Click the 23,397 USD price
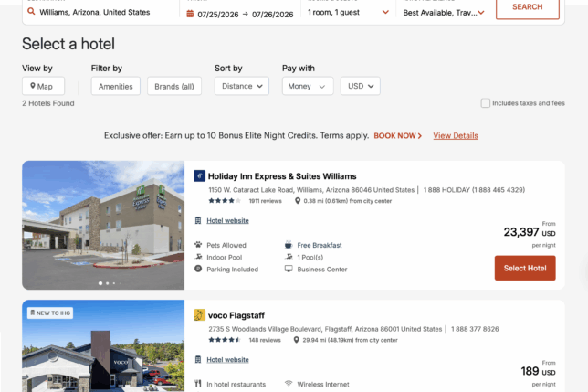588x392 pixels. (530, 232)
